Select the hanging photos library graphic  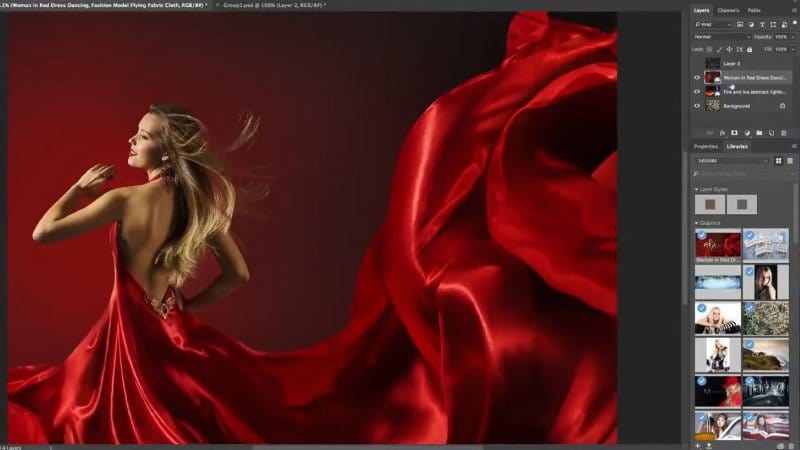766,245
